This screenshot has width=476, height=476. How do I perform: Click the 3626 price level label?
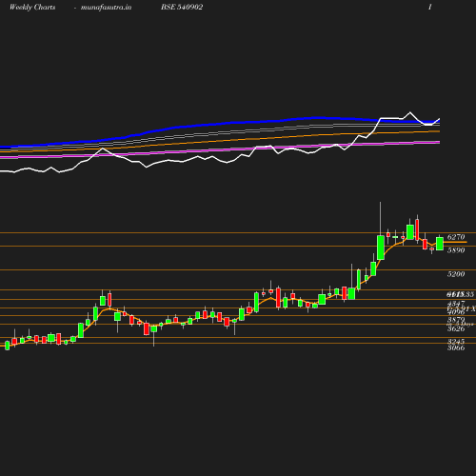coord(456,328)
